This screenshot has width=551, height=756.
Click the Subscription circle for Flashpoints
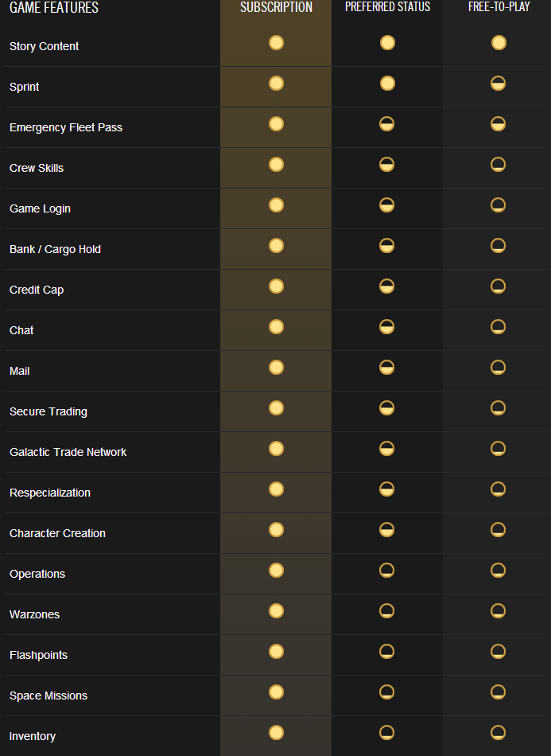(x=276, y=652)
